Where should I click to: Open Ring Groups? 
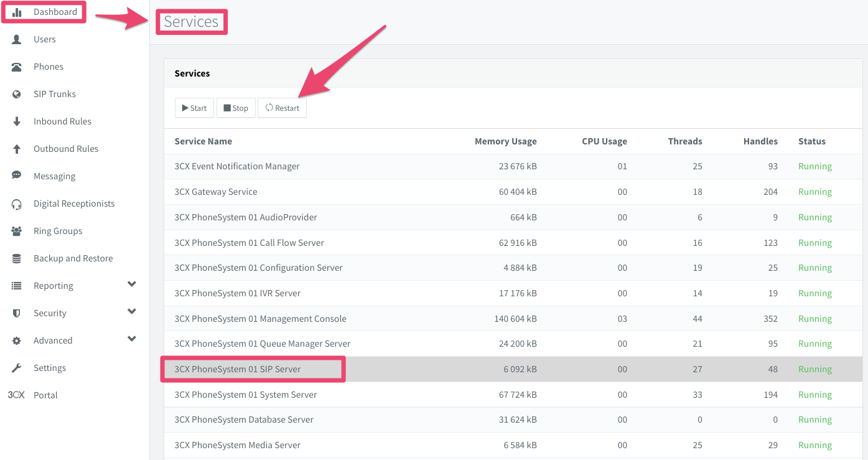pos(58,231)
